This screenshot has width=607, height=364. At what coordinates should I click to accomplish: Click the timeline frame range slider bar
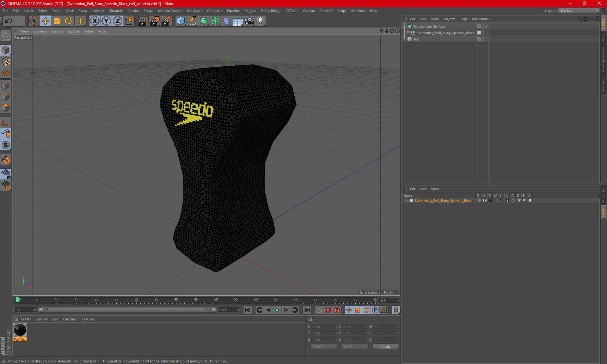pos(127,310)
